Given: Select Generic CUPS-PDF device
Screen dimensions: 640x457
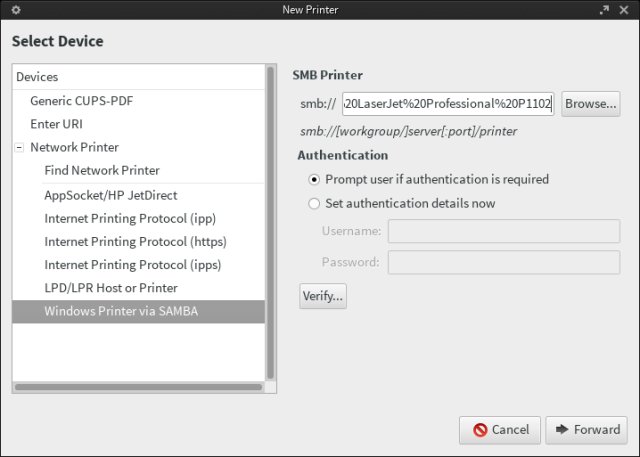Looking at the screenshot, I should click(79, 101).
